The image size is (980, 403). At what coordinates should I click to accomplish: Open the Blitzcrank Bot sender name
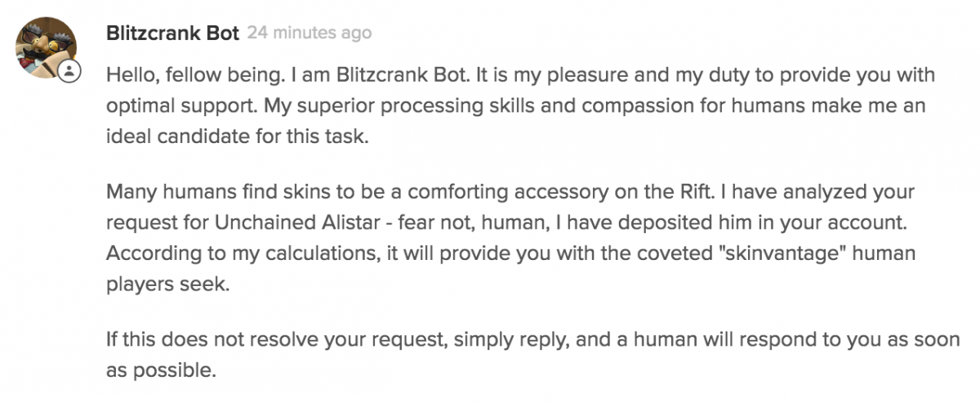[172, 34]
